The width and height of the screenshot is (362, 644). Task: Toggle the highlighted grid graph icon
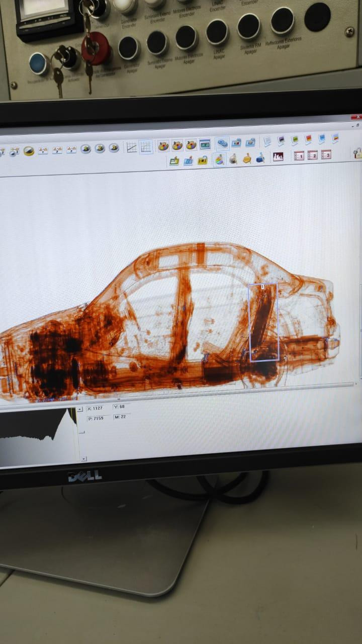point(146,147)
